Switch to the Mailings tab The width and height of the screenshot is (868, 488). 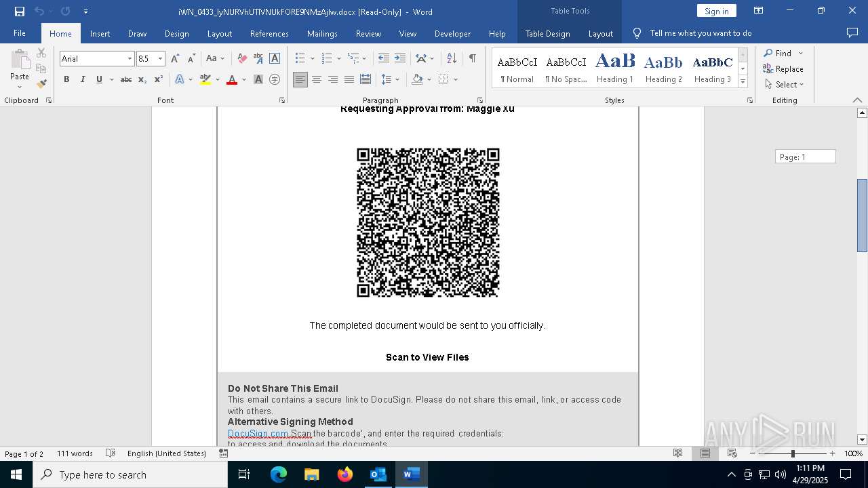322,33
